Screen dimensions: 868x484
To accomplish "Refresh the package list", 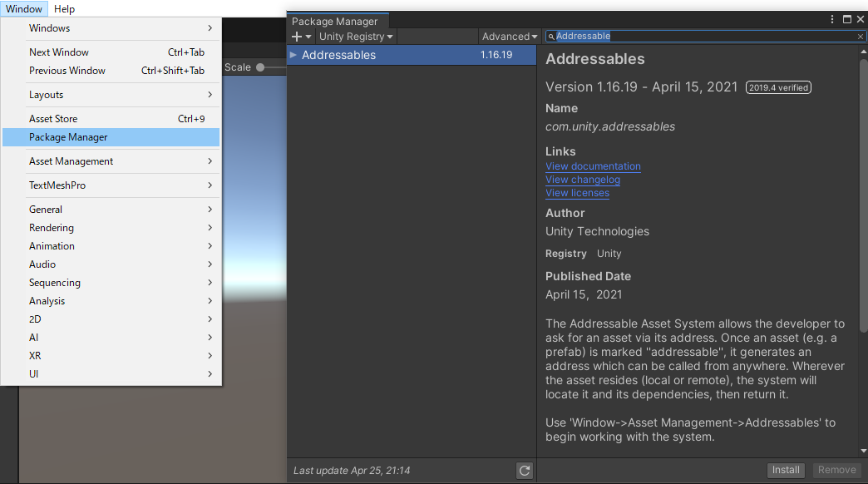I will pyautogui.click(x=525, y=470).
